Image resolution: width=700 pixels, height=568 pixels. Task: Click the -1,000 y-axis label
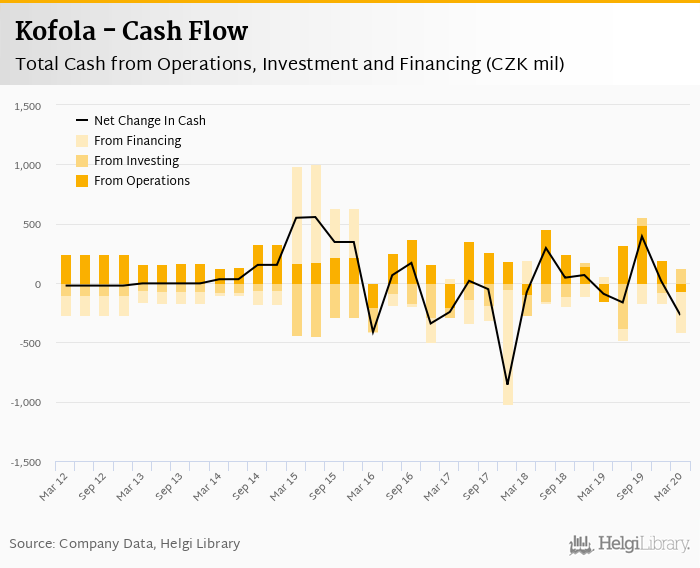pos(25,403)
